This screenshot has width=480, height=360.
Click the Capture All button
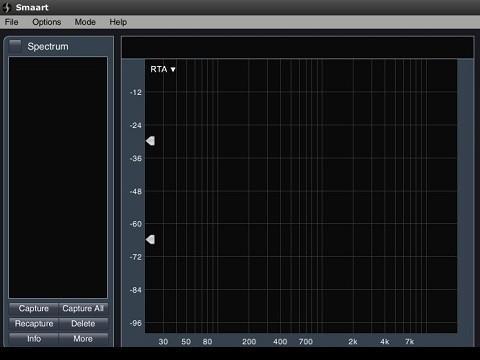click(83, 309)
